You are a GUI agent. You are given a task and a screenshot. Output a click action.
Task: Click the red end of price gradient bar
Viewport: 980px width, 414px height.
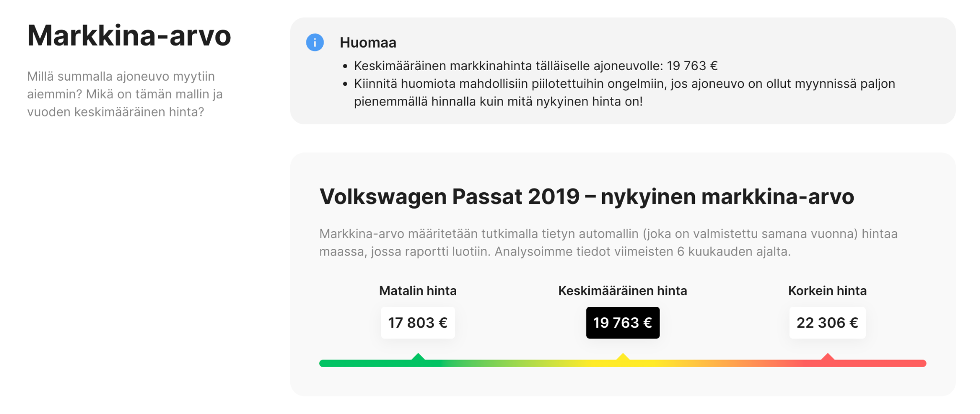click(886, 363)
